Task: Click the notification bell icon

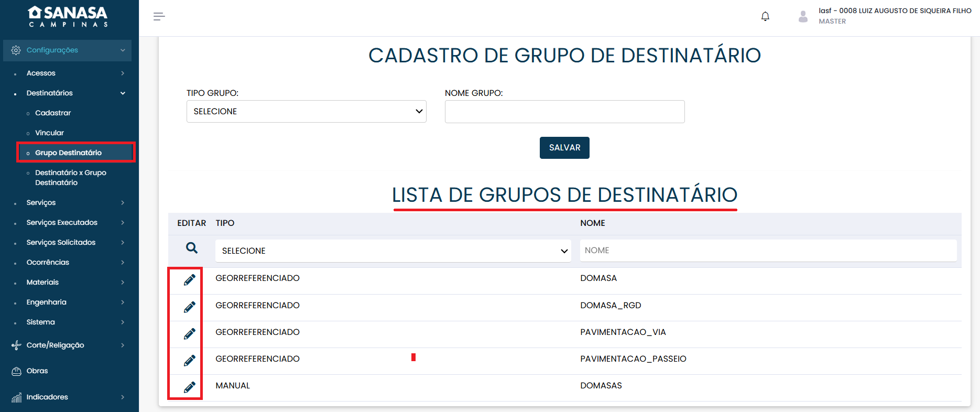Action: 765,16
